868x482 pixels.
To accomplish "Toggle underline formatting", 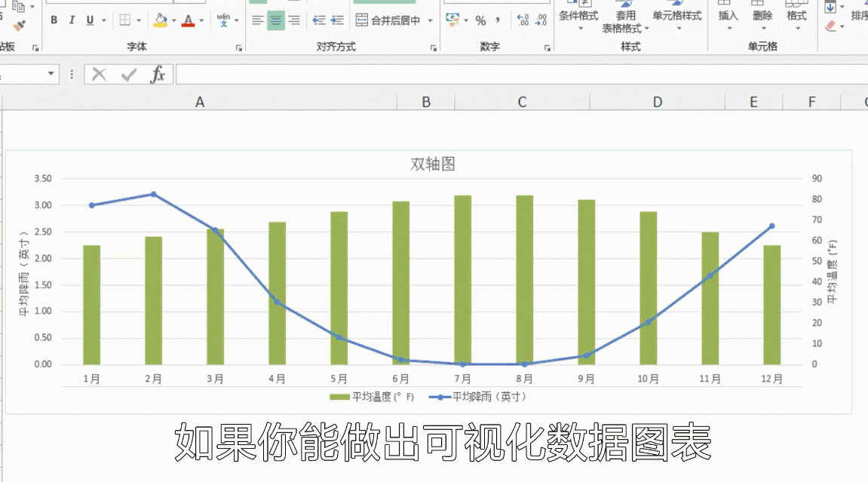I will [x=90, y=20].
